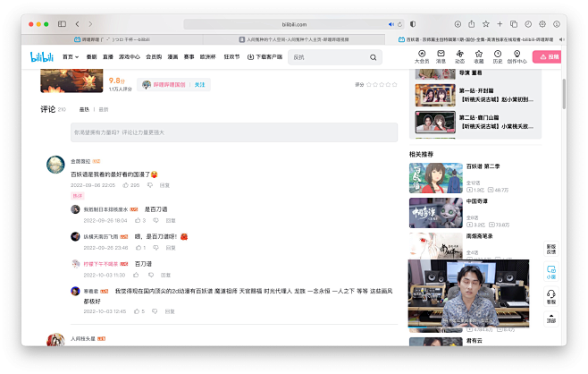Open 中国奇谭 recommendation
This screenshot has height=374, width=588.
pos(436,213)
